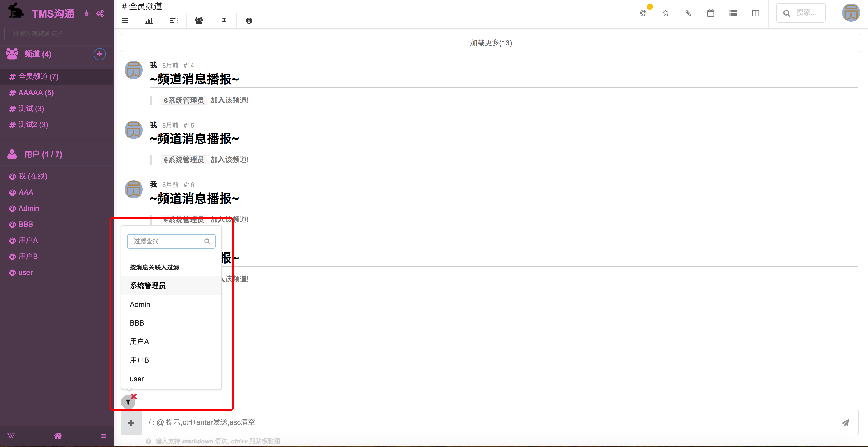Open the @ mentions icon
This screenshot has width=868, height=447.
tap(643, 13)
